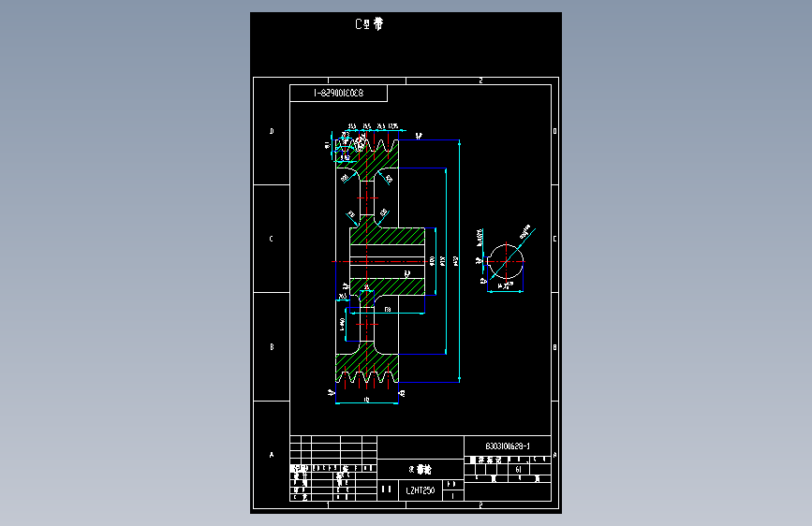Click the "61" value cell in title block
The height and width of the screenshot is (526, 812).
tap(518, 469)
